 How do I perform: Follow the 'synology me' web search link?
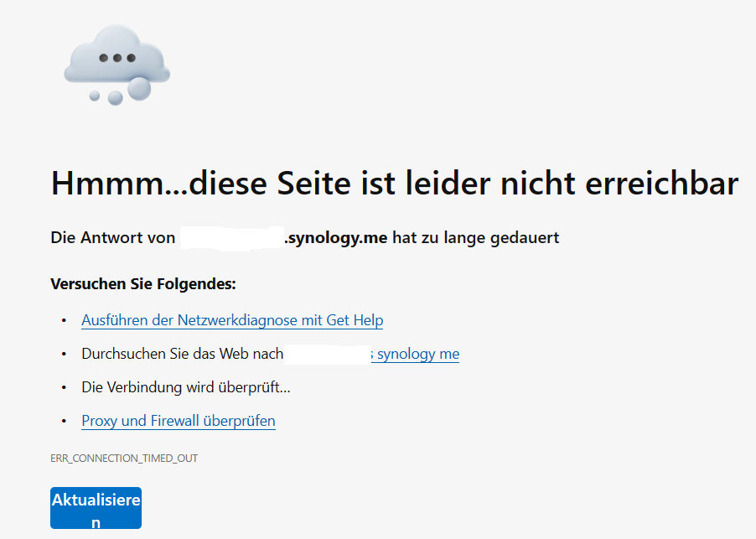tap(415, 354)
